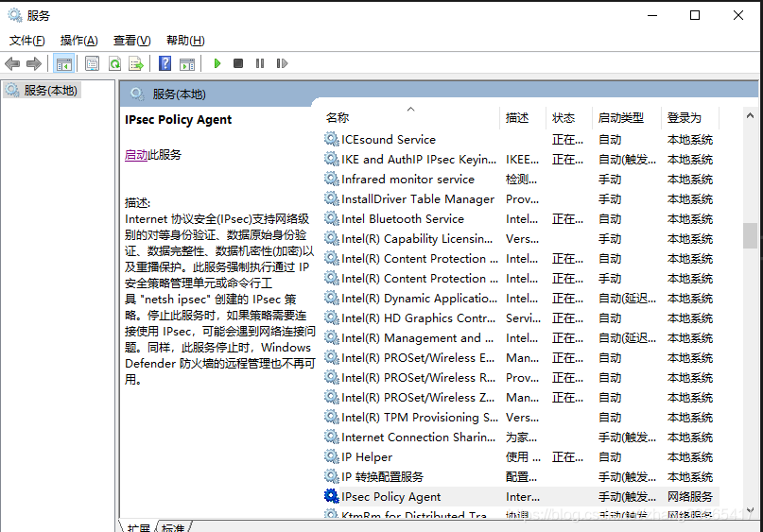Image resolution: width=763 pixels, height=532 pixels.
Task: Click the scrollbar down arrow
Action: coord(750,510)
